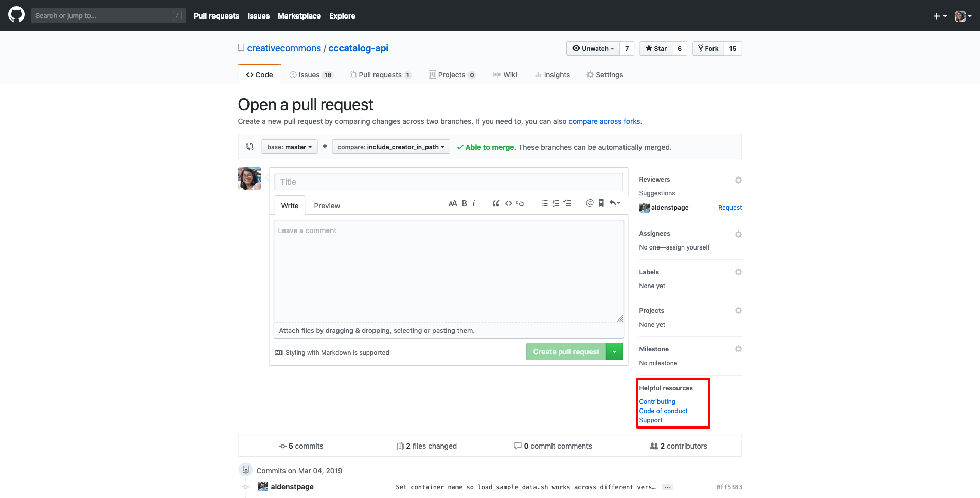Viewport: 980px width, 498px height.
Task: Click the Title input field
Action: coord(449,182)
